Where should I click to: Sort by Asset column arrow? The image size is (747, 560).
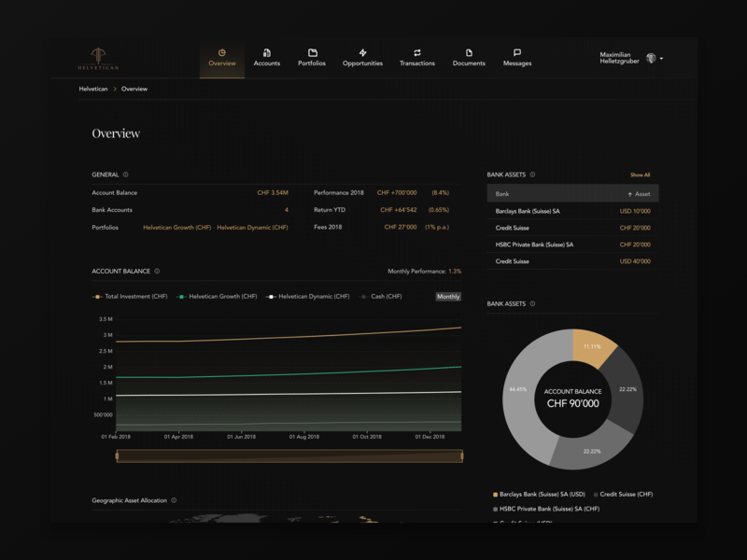click(x=629, y=194)
